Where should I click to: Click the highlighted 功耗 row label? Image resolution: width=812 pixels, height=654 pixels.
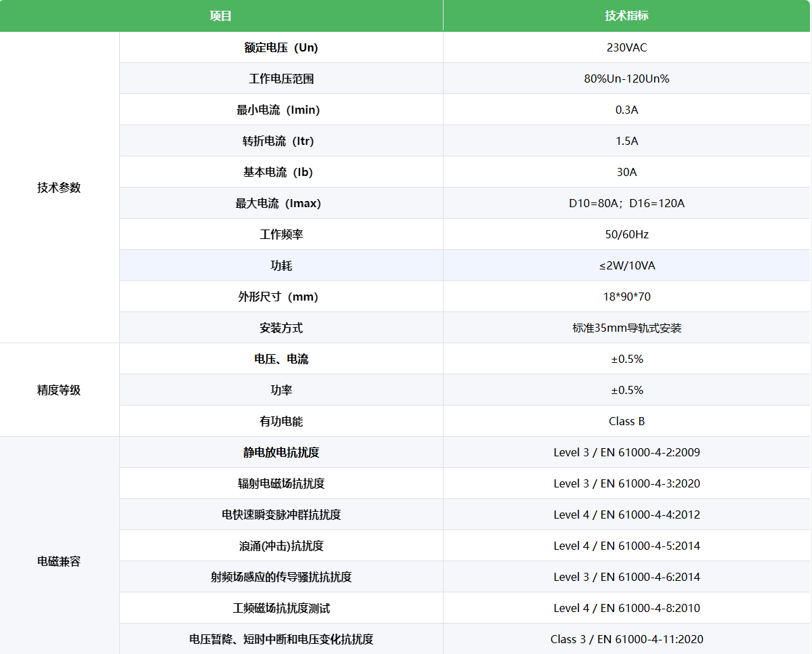coord(281,265)
